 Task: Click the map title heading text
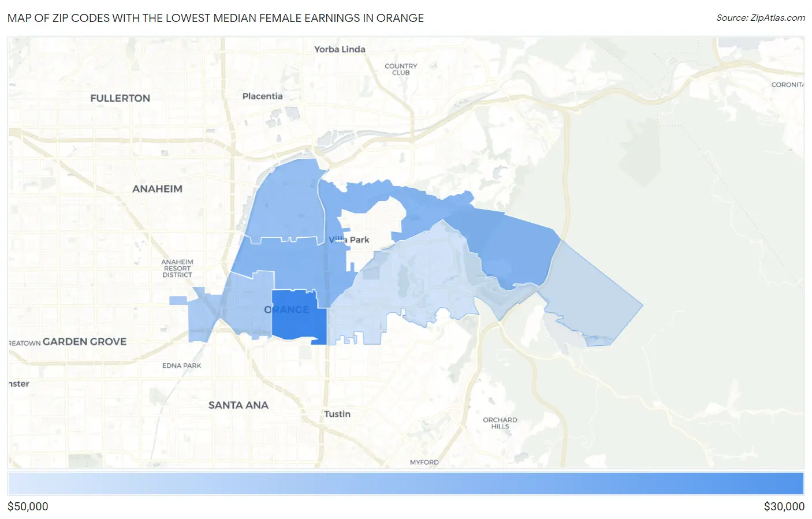[215, 18]
